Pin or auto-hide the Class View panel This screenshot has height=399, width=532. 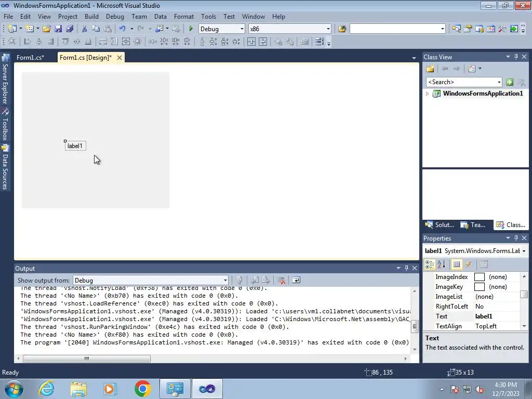[x=516, y=57]
